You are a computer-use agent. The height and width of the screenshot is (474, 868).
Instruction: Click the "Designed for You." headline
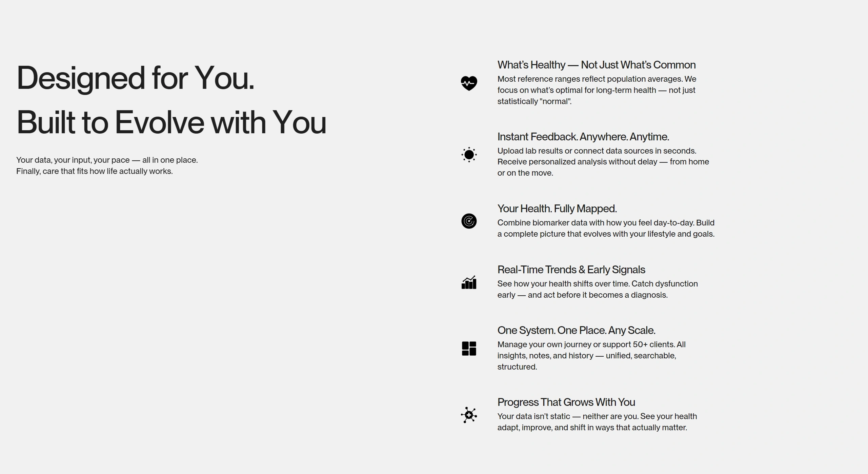(x=136, y=78)
